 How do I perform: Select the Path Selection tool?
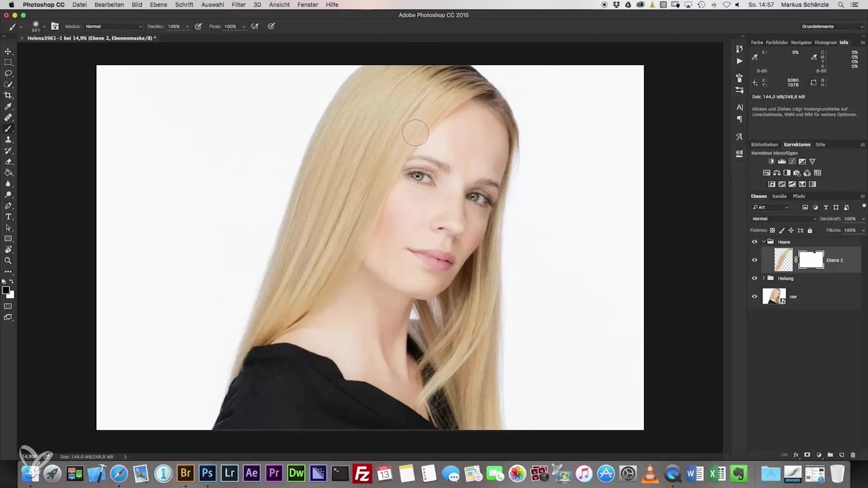coord(8,228)
